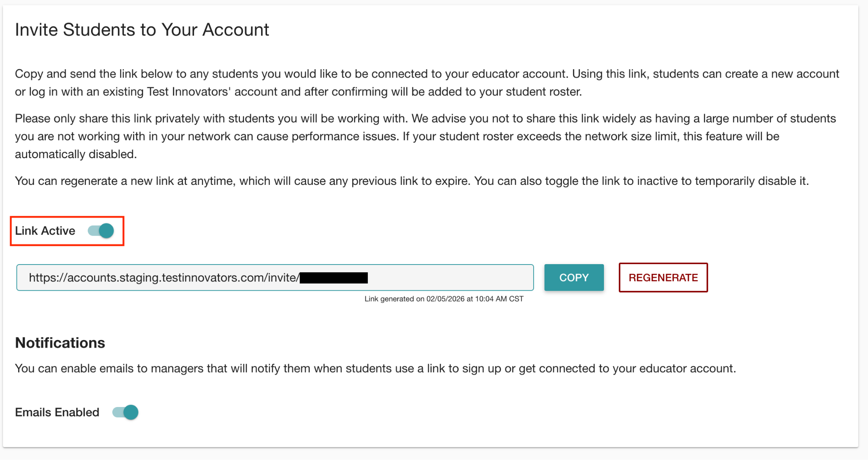
Task: Click the teal knob of the Emails Enabled switch
Action: (131, 412)
